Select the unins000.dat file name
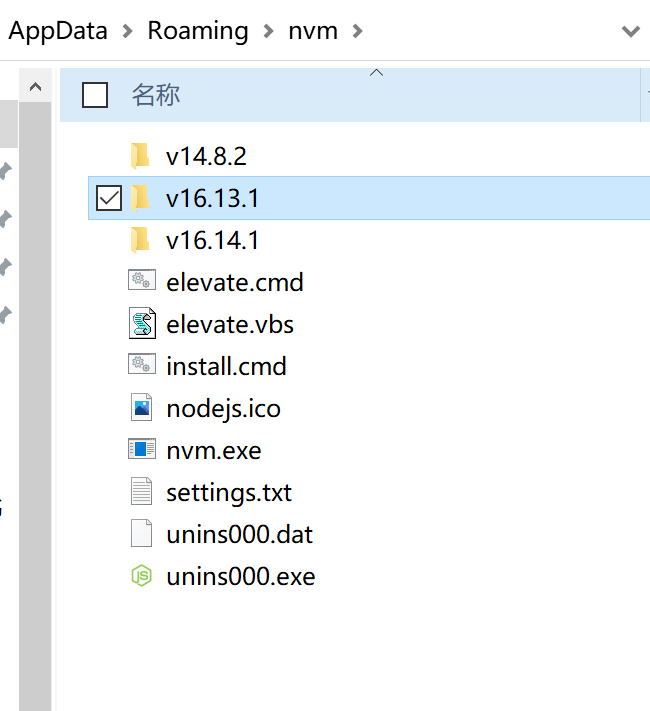650x711 pixels. click(x=239, y=535)
